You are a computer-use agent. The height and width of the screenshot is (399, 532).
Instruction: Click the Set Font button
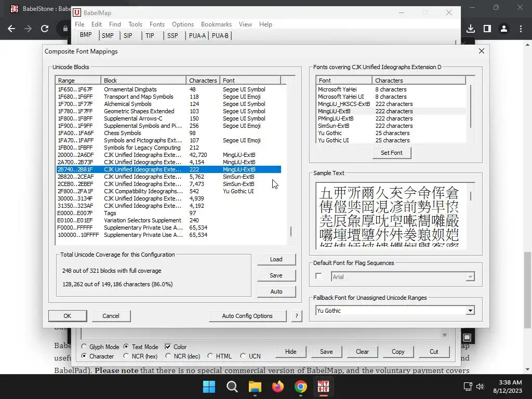(x=392, y=153)
